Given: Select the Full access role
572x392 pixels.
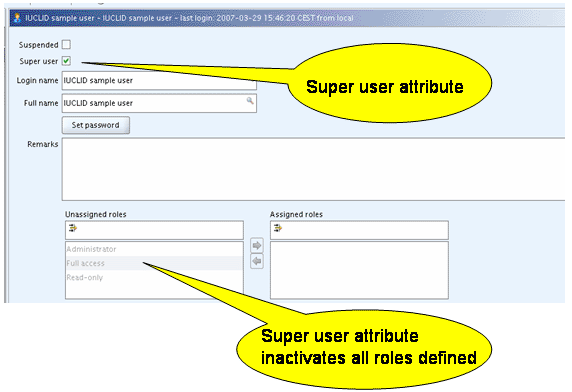Looking at the screenshot, I should (x=154, y=263).
